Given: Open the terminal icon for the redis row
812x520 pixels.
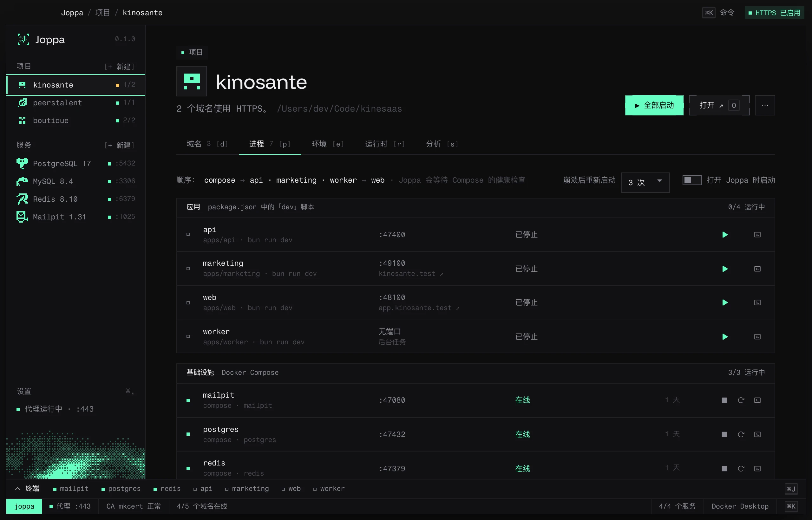Looking at the screenshot, I should click(757, 468).
